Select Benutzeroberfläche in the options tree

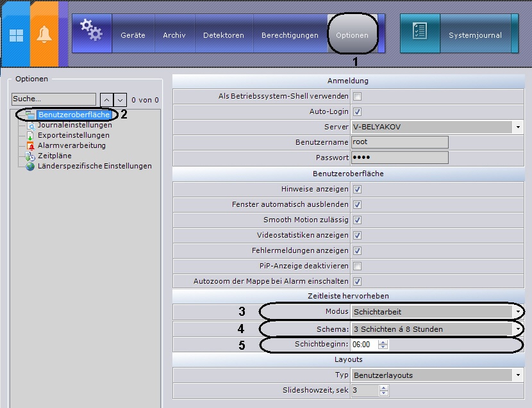74,115
